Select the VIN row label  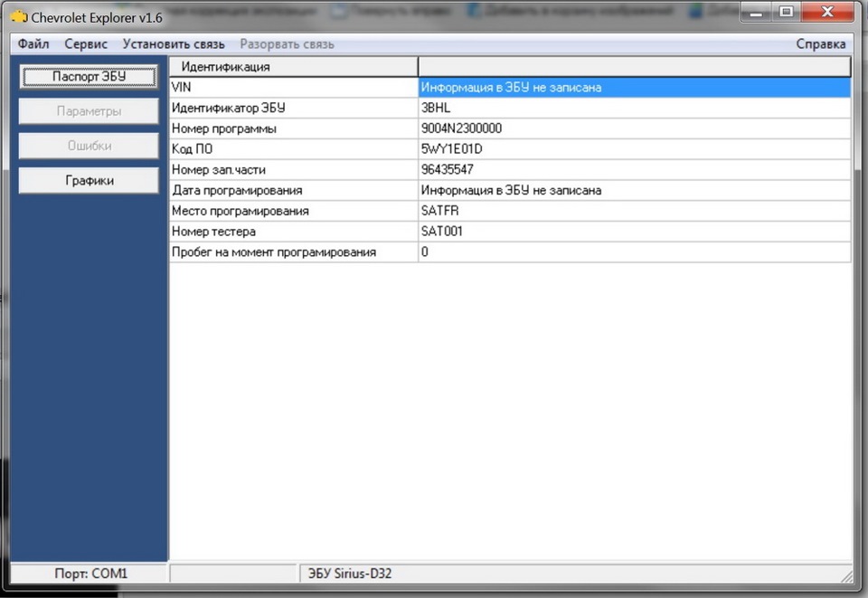click(x=294, y=88)
